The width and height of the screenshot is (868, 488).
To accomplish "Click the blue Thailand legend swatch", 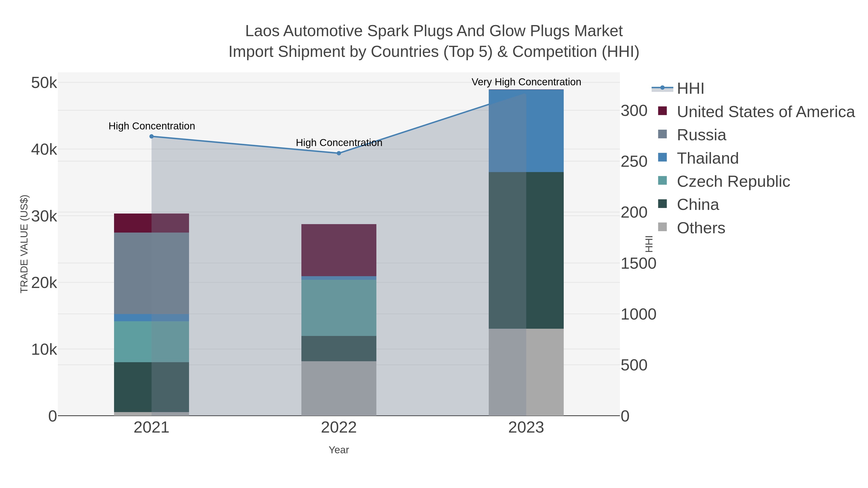I will coord(663,157).
